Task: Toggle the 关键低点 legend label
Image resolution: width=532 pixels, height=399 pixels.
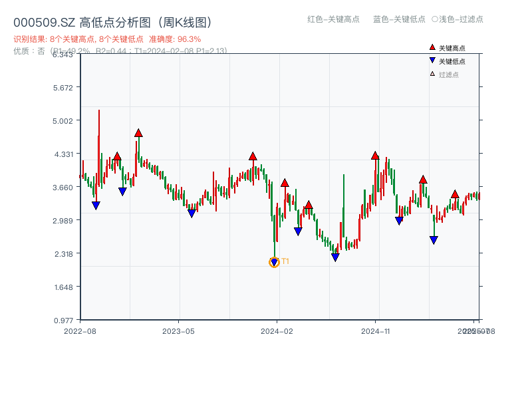Action: click(x=452, y=61)
